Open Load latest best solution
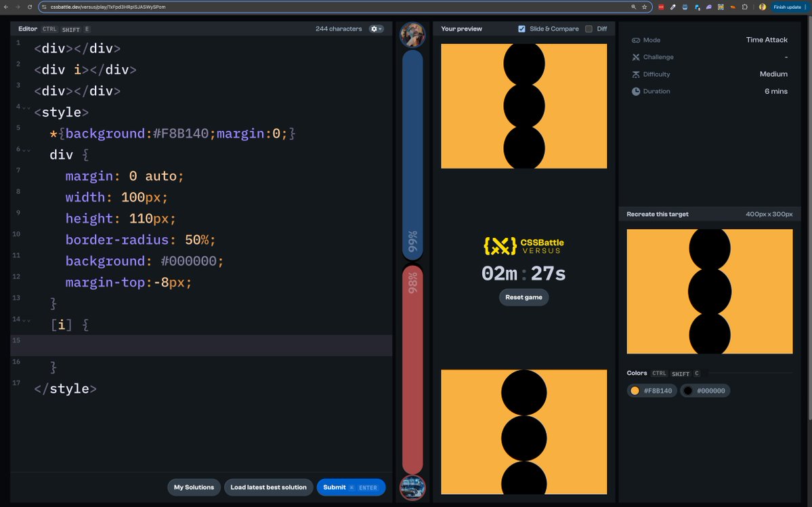The height and width of the screenshot is (507, 812). click(268, 487)
